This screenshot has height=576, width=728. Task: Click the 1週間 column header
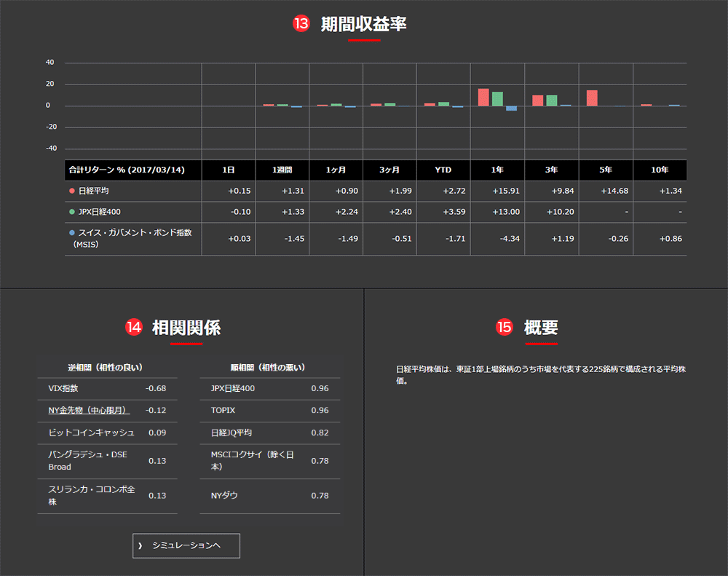282,170
